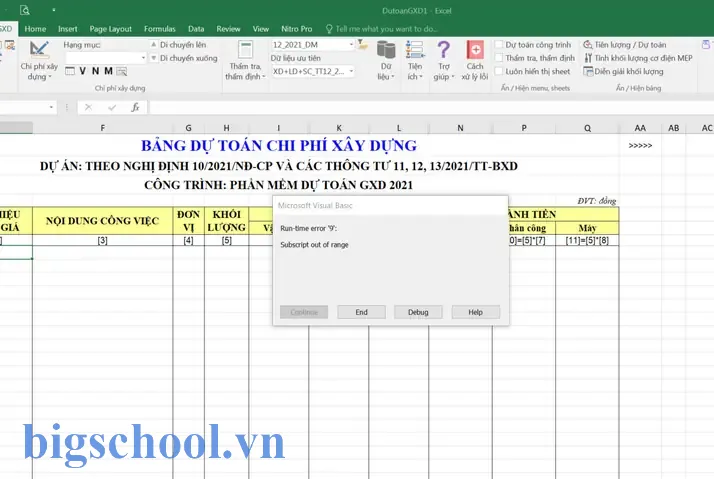
Task: Click the [11]=[5]*[8] cell
Action: point(587,240)
